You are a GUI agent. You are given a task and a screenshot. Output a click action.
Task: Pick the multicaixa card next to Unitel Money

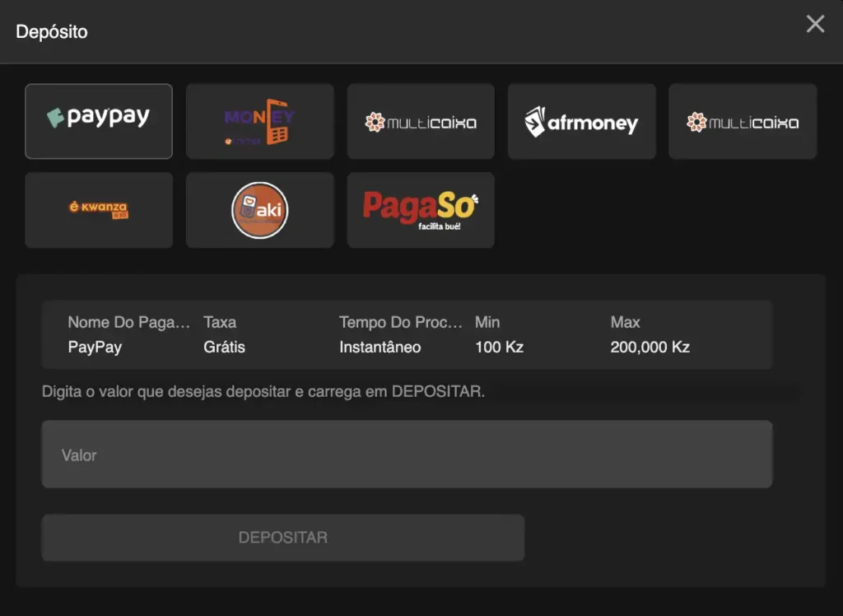click(421, 121)
